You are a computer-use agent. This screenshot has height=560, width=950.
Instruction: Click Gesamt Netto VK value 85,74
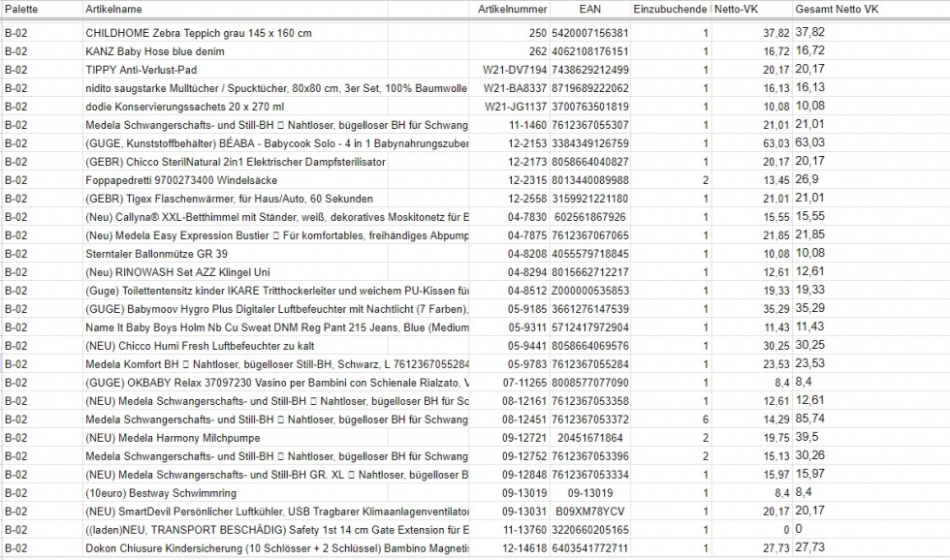pyautogui.click(x=810, y=419)
